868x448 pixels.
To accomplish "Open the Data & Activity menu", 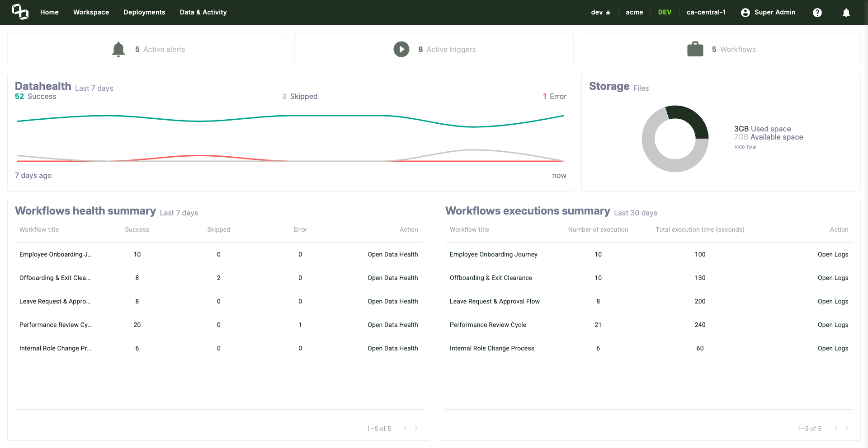I will [203, 12].
